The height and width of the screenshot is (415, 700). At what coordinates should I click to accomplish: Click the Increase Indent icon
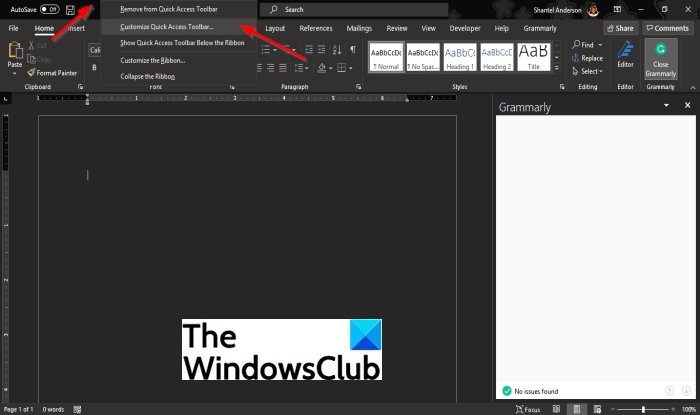coord(321,50)
